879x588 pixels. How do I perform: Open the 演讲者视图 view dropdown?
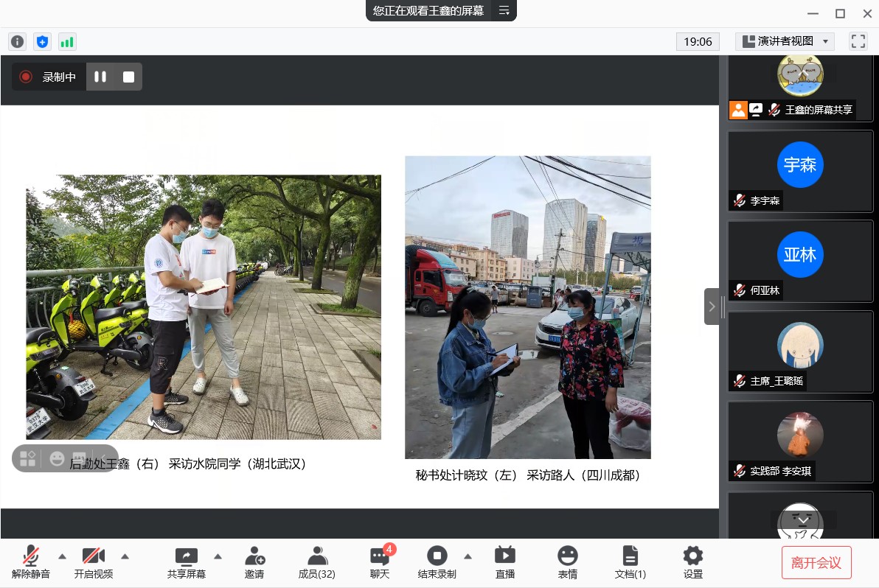pos(785,41)
